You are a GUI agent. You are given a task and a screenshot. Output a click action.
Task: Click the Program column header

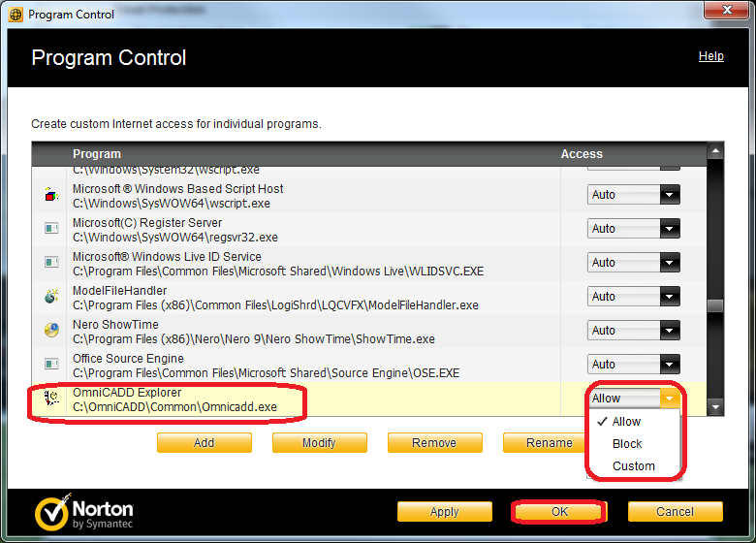pyautogui.click(x=97, y=154)
